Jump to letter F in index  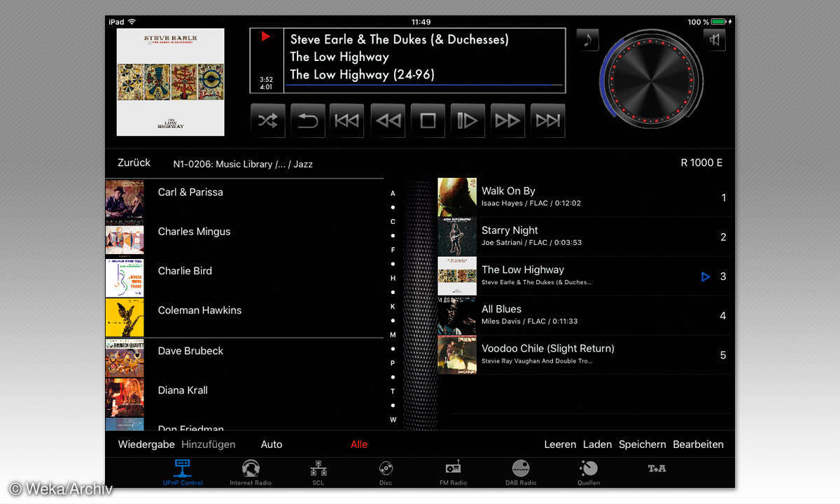[393, 250]
